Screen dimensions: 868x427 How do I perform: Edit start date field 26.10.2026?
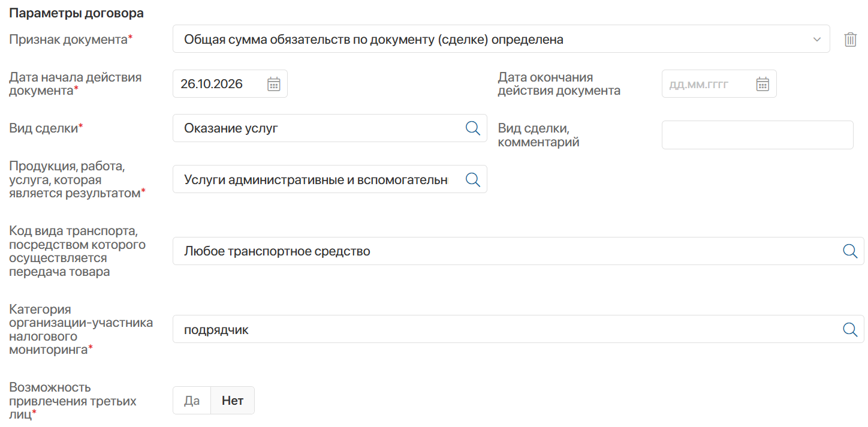coord(230,84)
